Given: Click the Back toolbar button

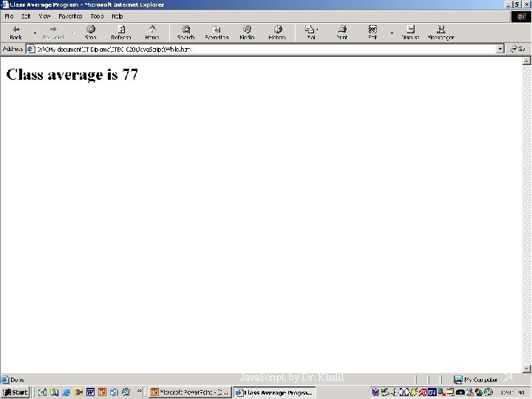Looking at the screenshot, I should point(16,33).
